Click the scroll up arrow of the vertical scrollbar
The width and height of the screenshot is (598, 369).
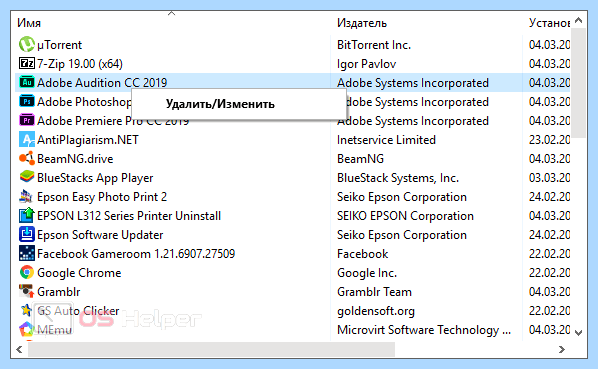tap(578, 20)
